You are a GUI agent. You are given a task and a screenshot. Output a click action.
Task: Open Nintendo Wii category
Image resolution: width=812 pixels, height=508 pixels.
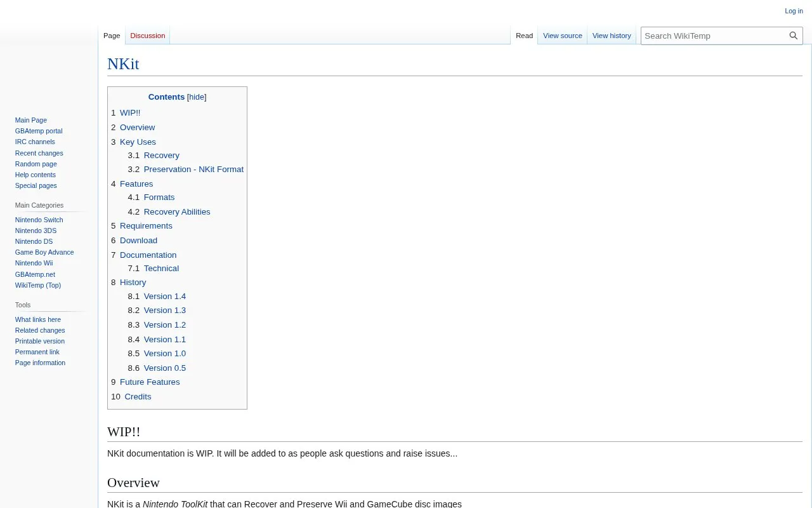(x=34, y=263)
